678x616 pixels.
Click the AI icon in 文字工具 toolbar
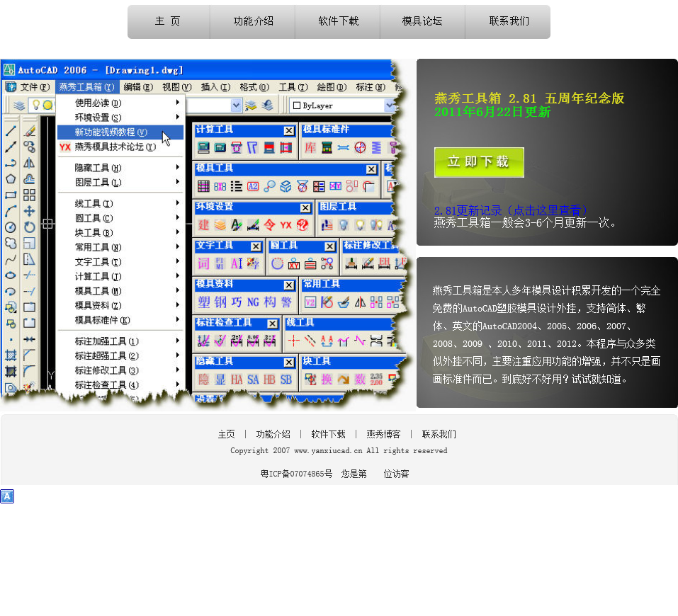237,263
